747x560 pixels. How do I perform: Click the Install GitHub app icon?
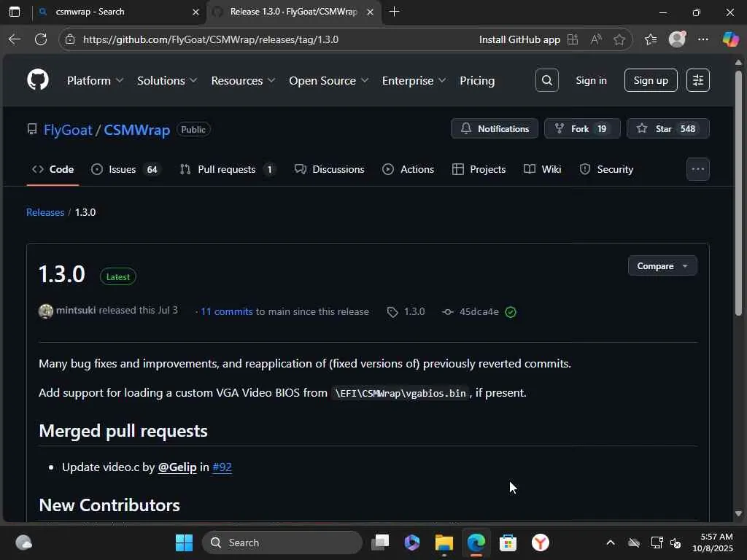click(573, 39)
